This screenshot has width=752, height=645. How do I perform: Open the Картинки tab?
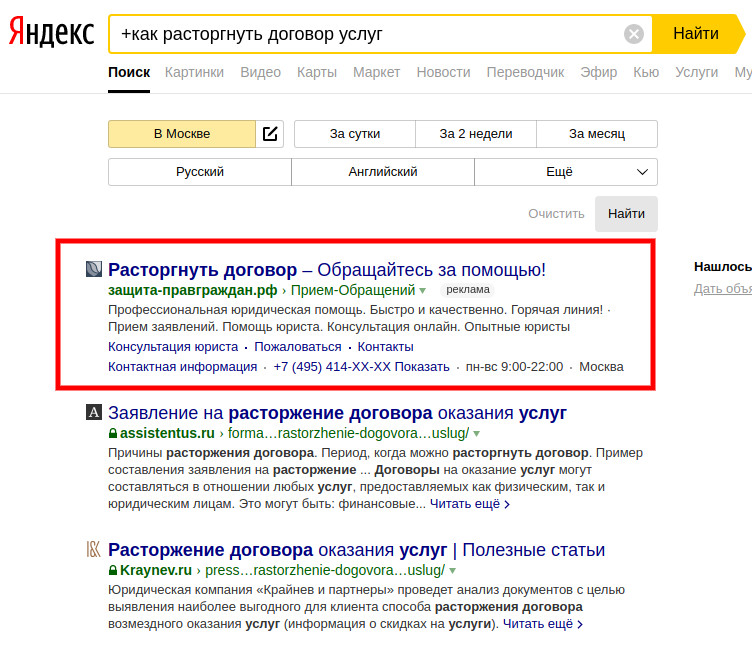click(194, 72)
